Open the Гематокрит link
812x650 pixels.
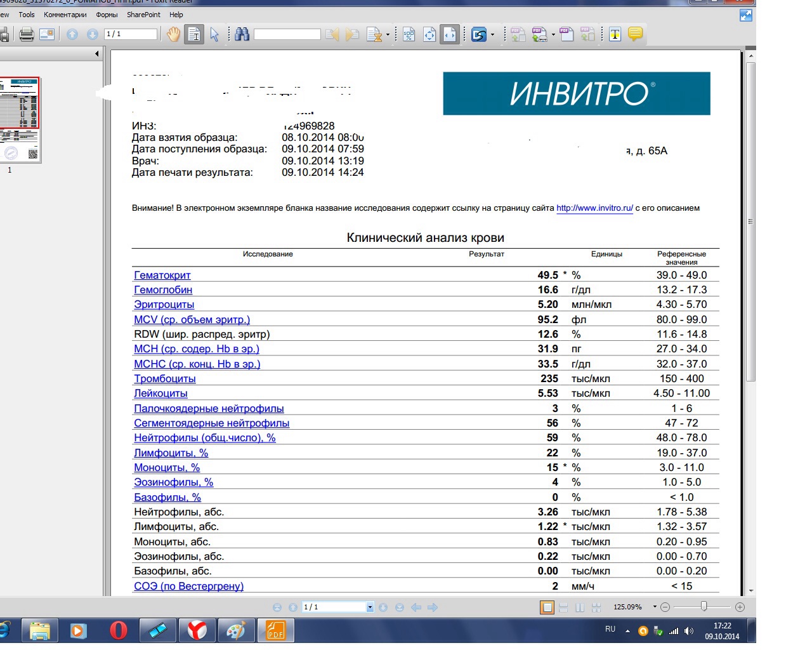tap(162, 275)
